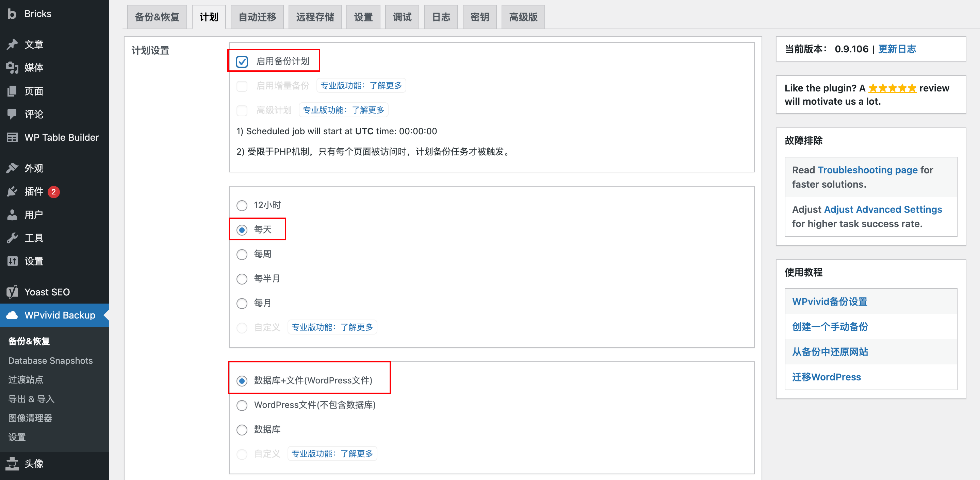The height and width of the screenshot is (480, 980).
Task: Click the media icon beside 媒体
Action: tap(12, 68)
